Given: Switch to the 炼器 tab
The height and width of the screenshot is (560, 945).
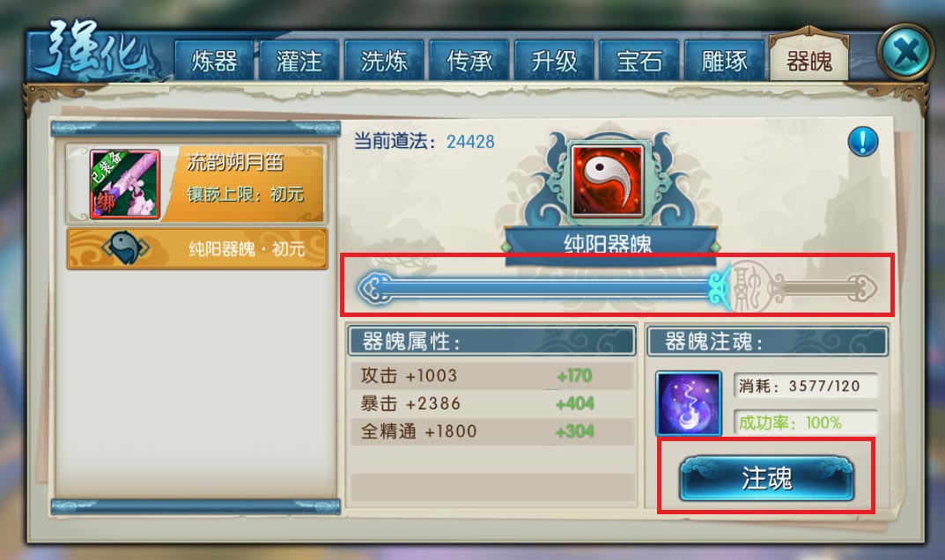Looking at the screenshot, I should pyautogui.click(x=215, y=60).
